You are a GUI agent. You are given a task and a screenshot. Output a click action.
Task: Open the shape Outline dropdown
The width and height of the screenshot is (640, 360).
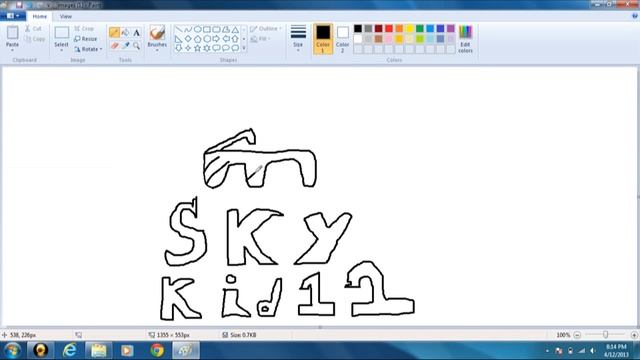coord(266,29)
